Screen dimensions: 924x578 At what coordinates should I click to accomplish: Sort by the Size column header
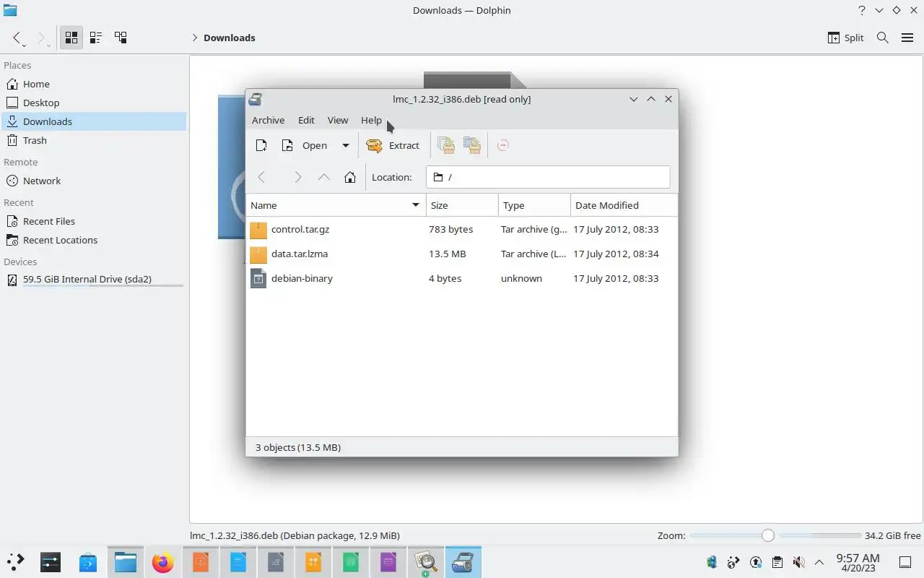click(462, 205)
